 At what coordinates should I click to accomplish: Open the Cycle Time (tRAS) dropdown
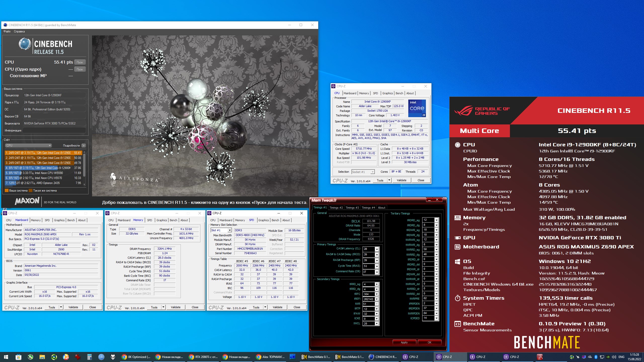[377, 266]
